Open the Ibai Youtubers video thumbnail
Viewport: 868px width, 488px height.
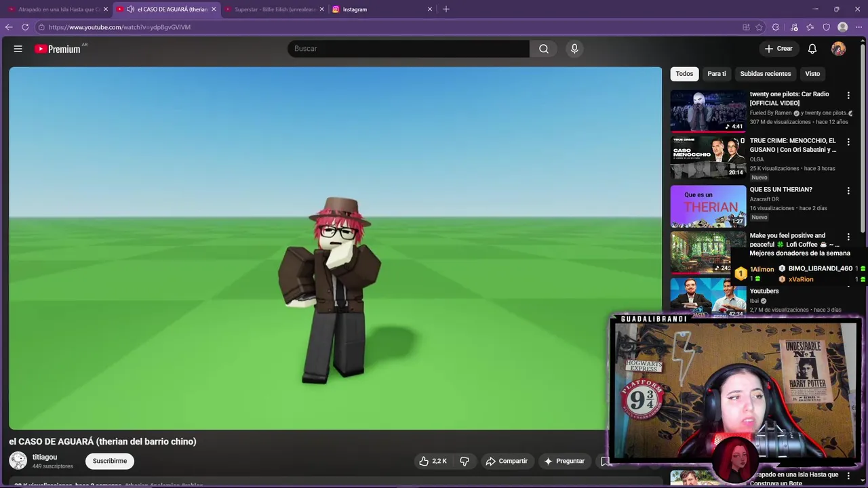click(708, 297)
